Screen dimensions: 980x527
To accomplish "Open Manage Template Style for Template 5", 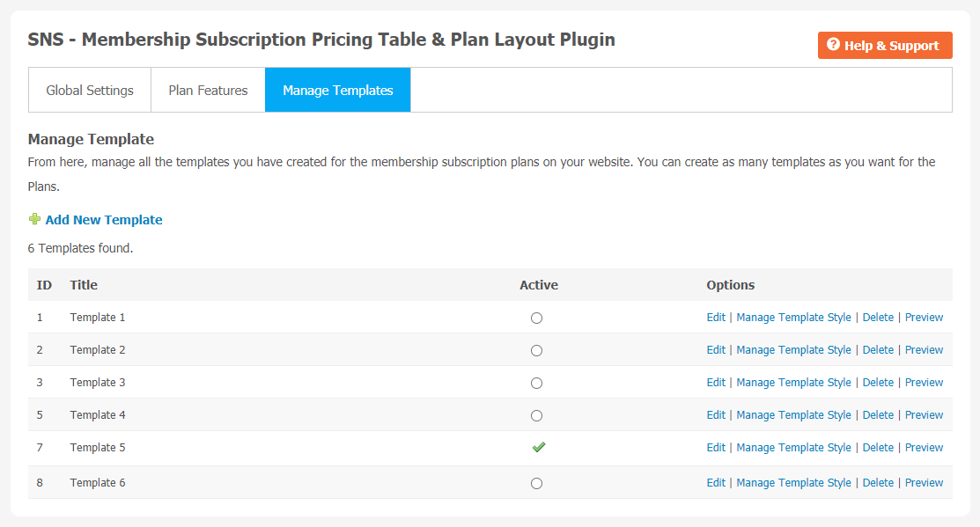I will tap(793, 447).
